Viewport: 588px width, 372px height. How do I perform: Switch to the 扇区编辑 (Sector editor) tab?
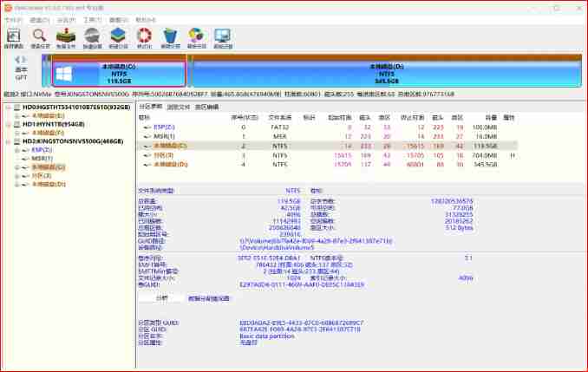tap(206, 107)
